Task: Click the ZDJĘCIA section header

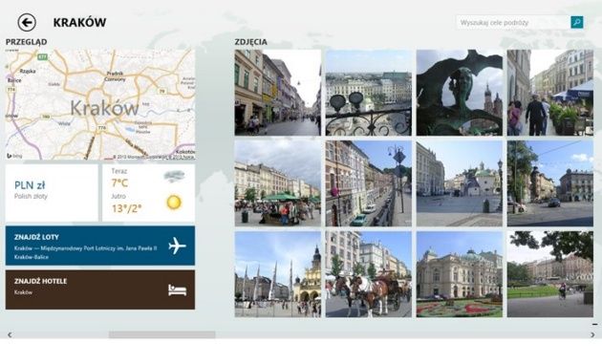Action: (250, 42)
